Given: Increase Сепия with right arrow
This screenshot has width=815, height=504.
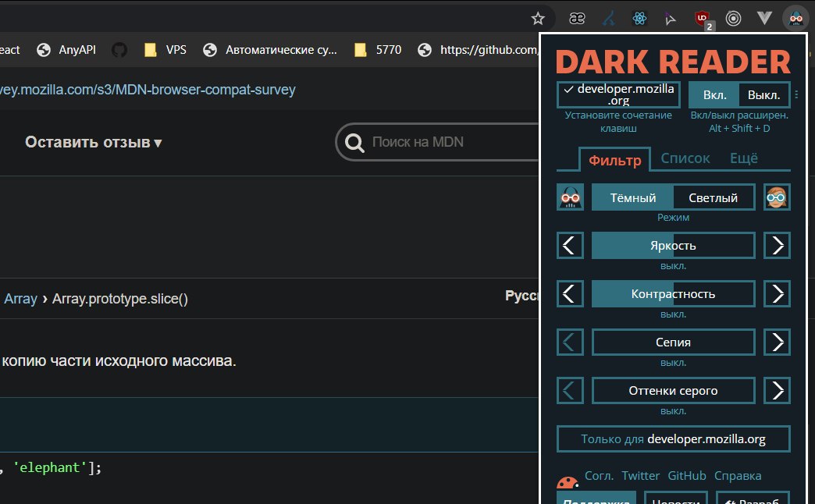Looking at the screenshot, I should [777, 342].
